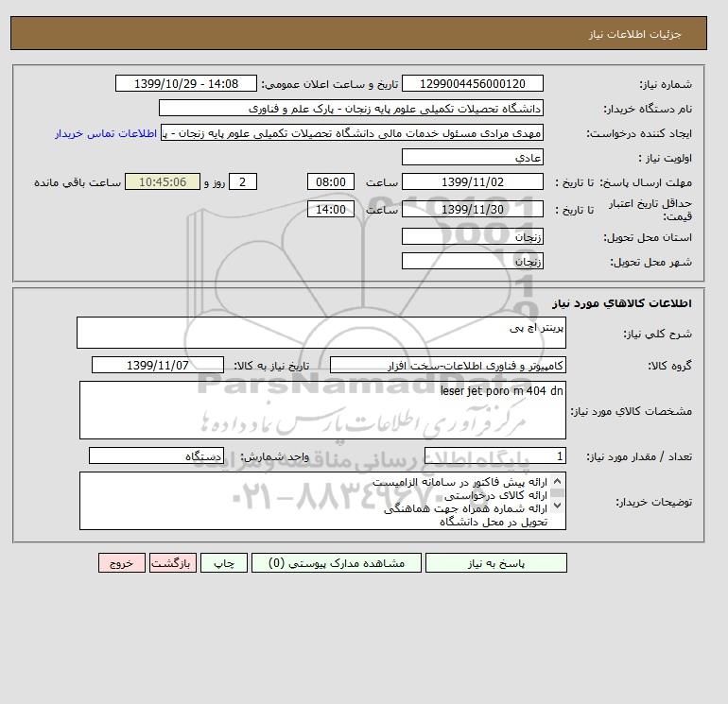Screen dimensions: 728x704
Task: Click the label شماره نیاز
Action: [x=666, y=84]
